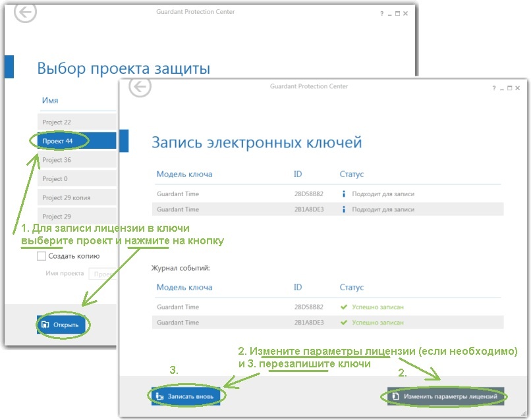This screenshot has width=531, height=420.
Task: Open "Изменить параметры лицензий"
Action: 445,397
